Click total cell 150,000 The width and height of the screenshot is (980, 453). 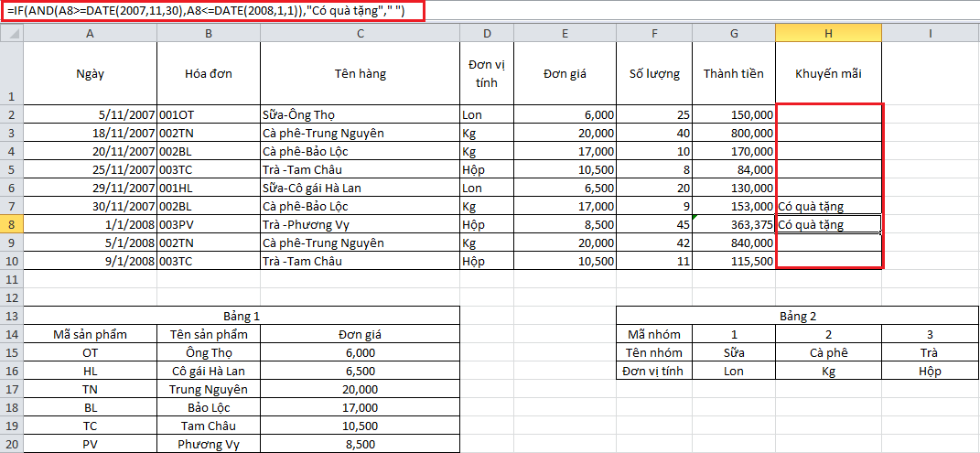tap(734, 114)
